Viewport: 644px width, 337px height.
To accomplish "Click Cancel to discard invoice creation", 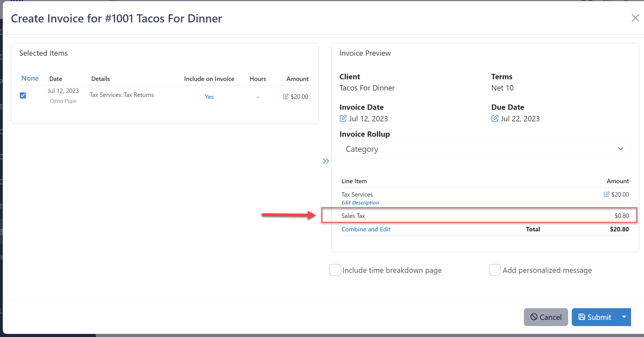I will coord(546,317).
